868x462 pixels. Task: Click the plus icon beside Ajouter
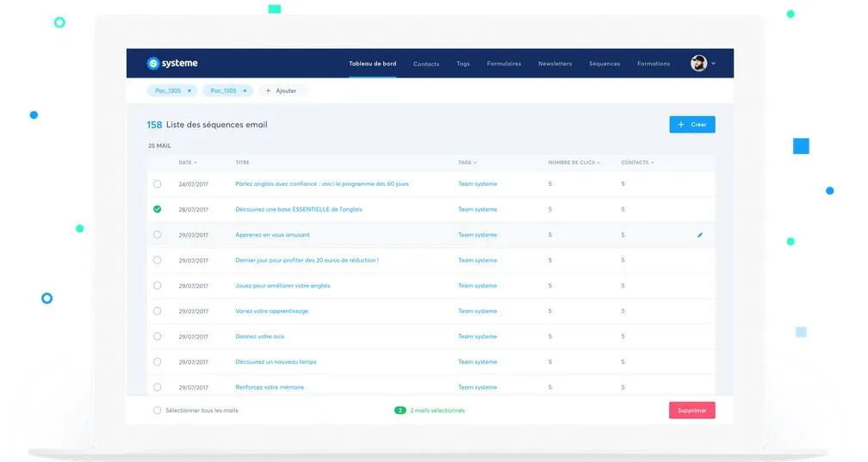click(268, 90)
